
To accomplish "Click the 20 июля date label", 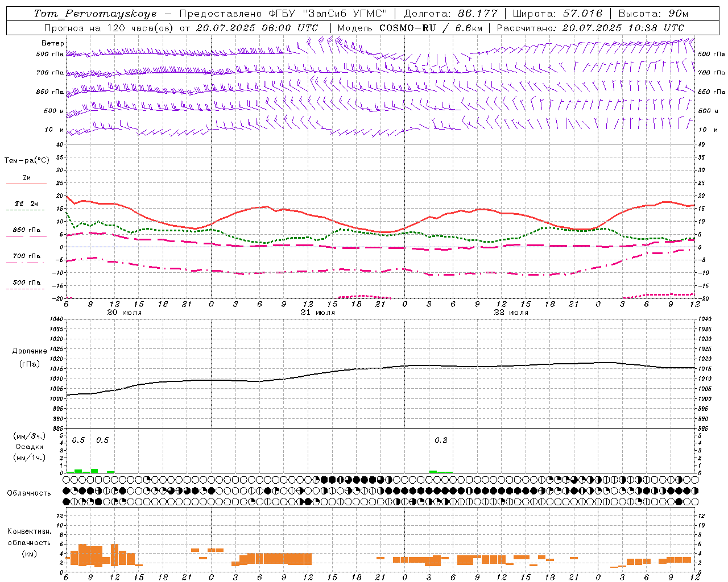I will coord(125,313).
